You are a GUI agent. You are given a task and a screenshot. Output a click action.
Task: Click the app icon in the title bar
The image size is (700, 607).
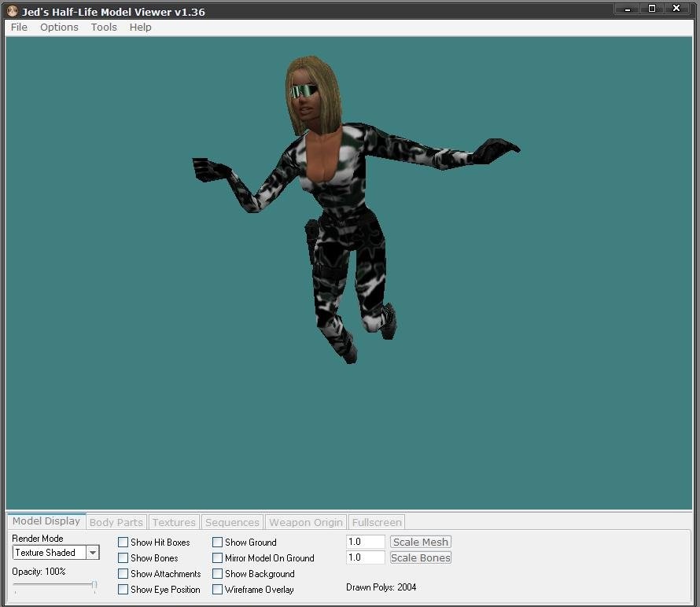[x=13, y=11]
